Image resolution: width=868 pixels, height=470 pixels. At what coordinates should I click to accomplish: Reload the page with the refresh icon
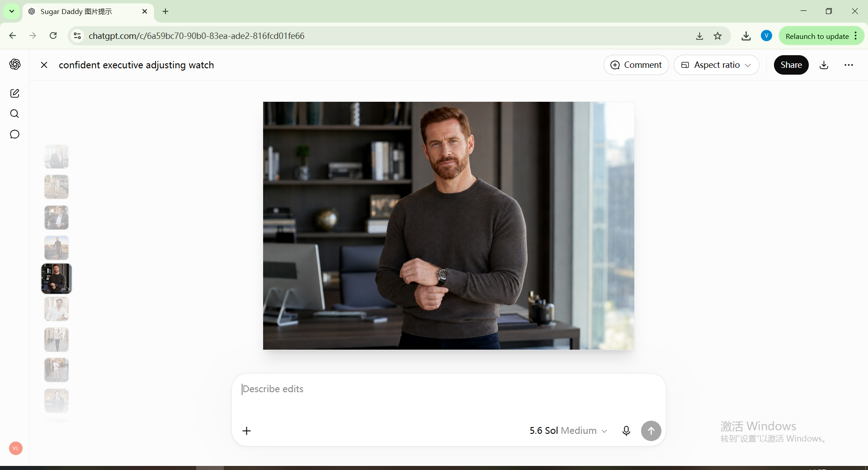pyautogui.click(x=53, y=36)
